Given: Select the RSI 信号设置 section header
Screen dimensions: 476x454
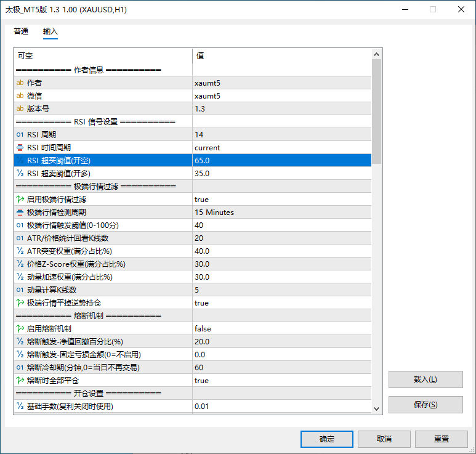Looking at the screenshot, I should [193, 121].
